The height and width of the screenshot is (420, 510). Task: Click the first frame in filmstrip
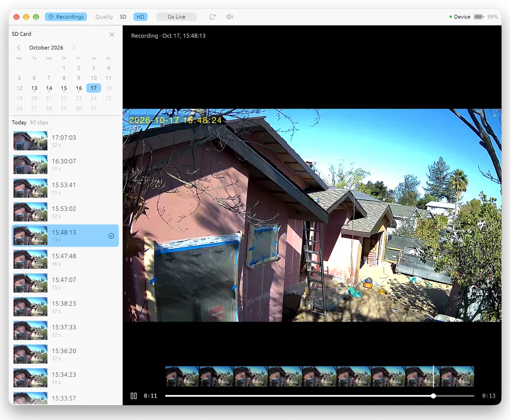[182, 377]
